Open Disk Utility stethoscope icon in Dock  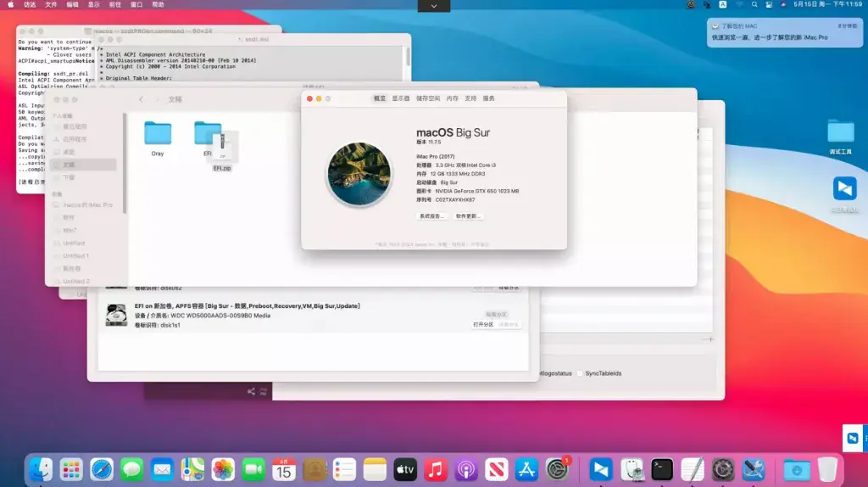pos(632,470)
